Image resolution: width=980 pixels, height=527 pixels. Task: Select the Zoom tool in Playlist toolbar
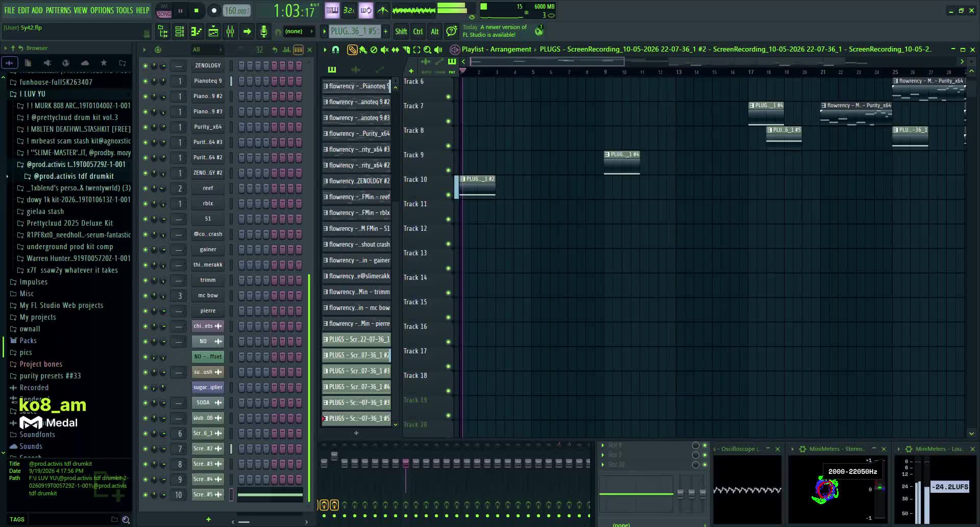pos(428,50)
